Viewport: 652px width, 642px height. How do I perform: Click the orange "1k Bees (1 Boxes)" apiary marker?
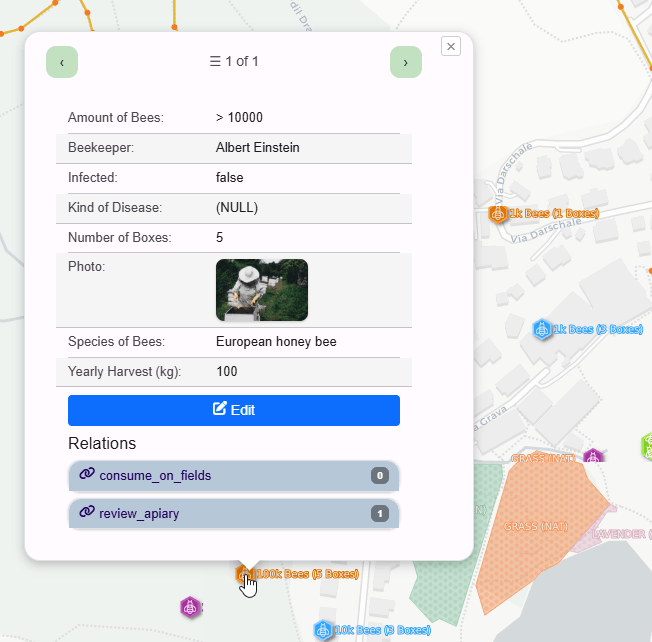pos(497,213)
